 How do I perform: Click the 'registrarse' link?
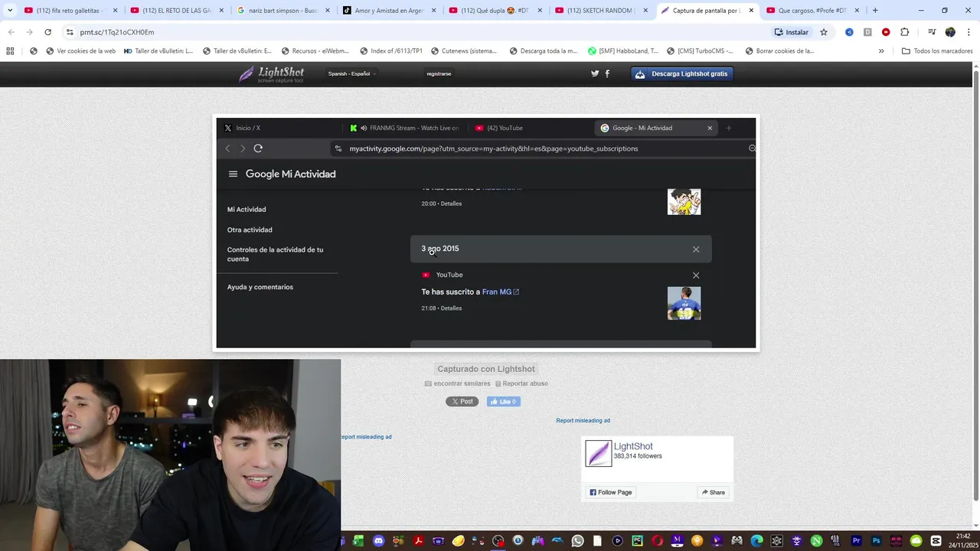439,73
